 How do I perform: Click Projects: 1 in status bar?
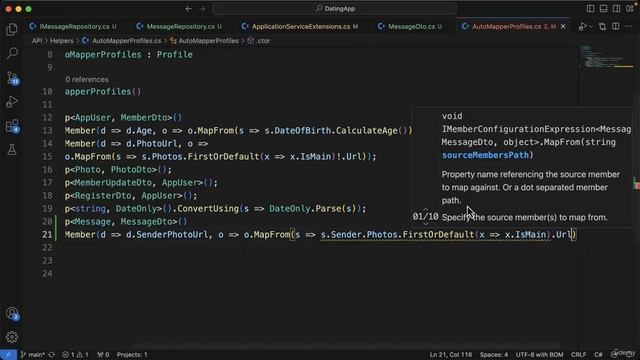(132, 355)
